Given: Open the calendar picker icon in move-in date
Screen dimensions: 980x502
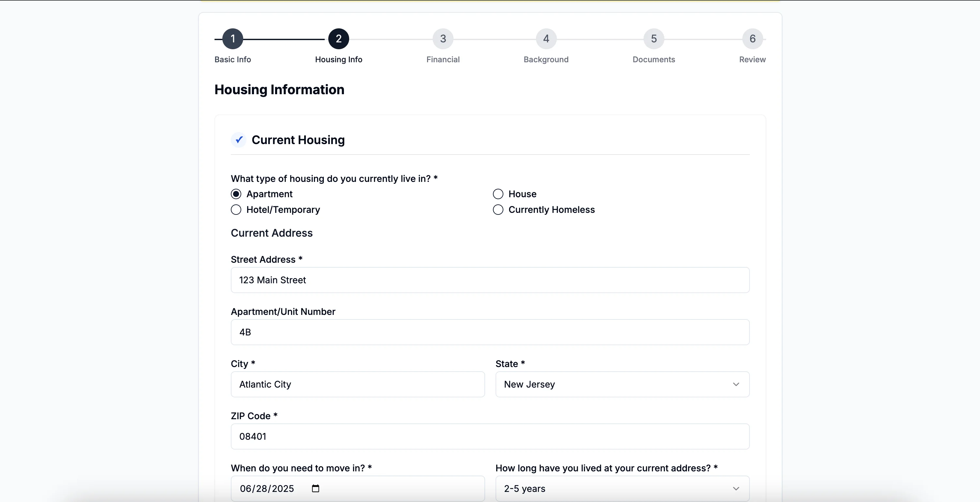Looking at the screenshot, I should (315, 488).
